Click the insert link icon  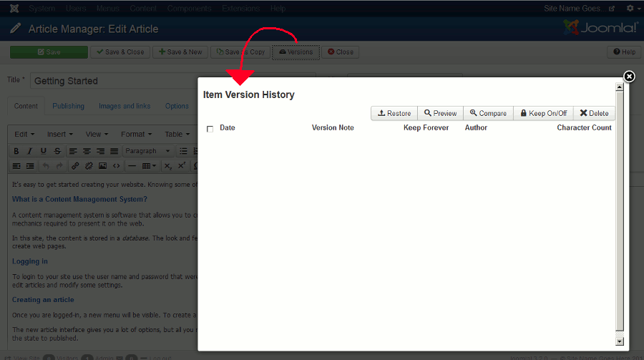[x=75, y=166]
